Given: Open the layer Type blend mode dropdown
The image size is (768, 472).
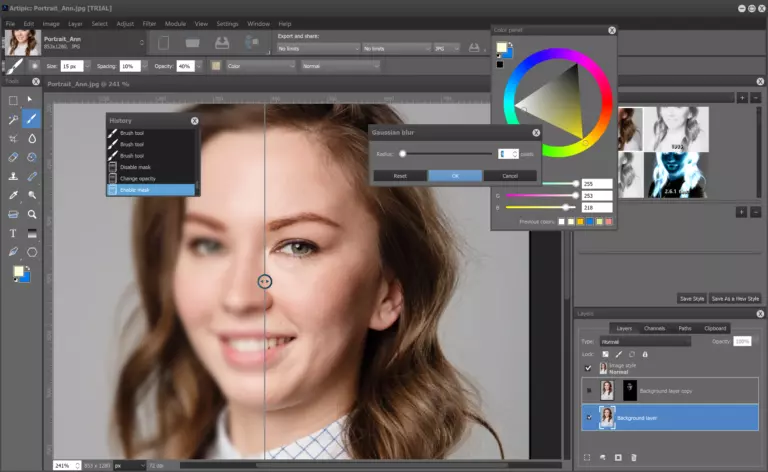Looking at the screenshot, I should 645,341.
